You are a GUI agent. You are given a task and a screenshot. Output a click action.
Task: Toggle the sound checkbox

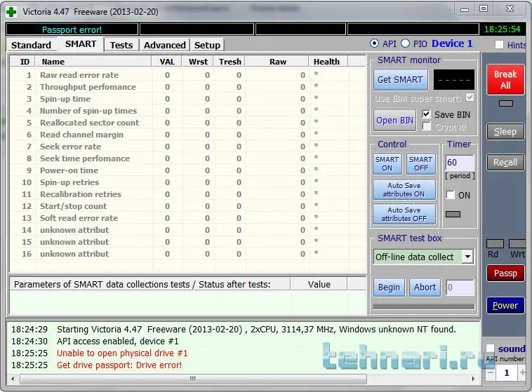click(490, 349)
